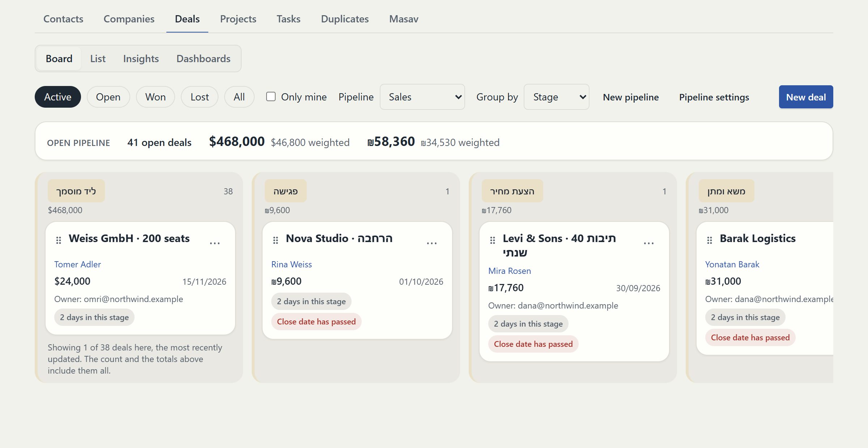Image resolution: width=868 pixels, height=448 pixels.
Task: Open the Group by Stage dropdown
Action: (x=557, y=97)
